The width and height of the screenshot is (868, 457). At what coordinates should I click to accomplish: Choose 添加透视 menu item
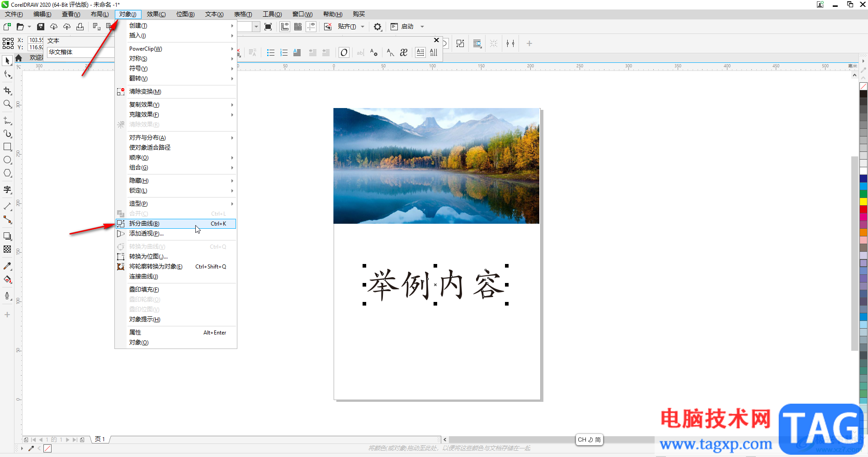[176, 234]
